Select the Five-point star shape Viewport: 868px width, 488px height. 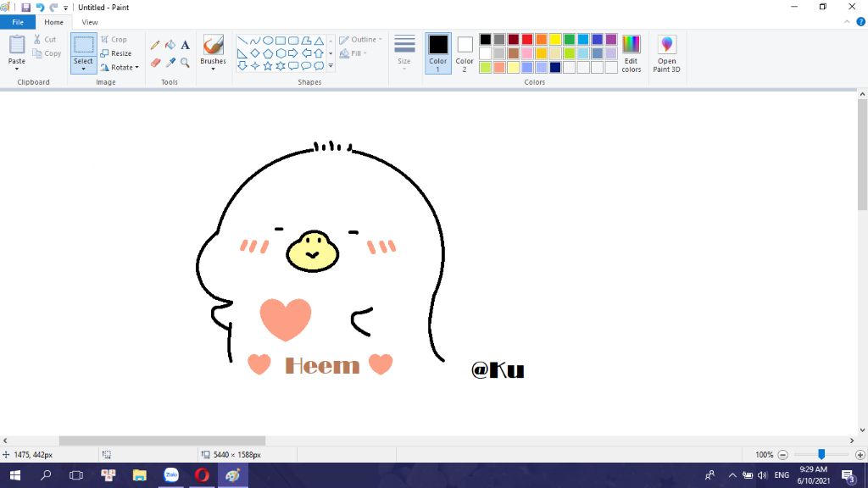tap(267, 66)
